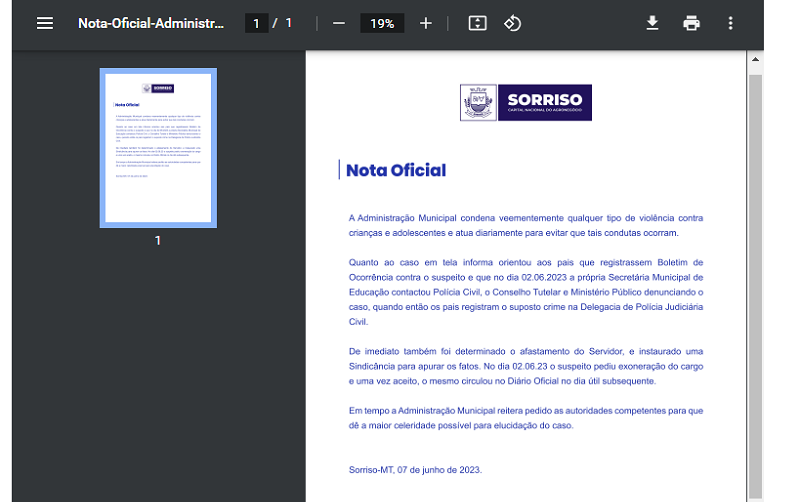Rotate the document counterclockwise
The width and height of the screenshot is (800, 502).
coord(513,23)
